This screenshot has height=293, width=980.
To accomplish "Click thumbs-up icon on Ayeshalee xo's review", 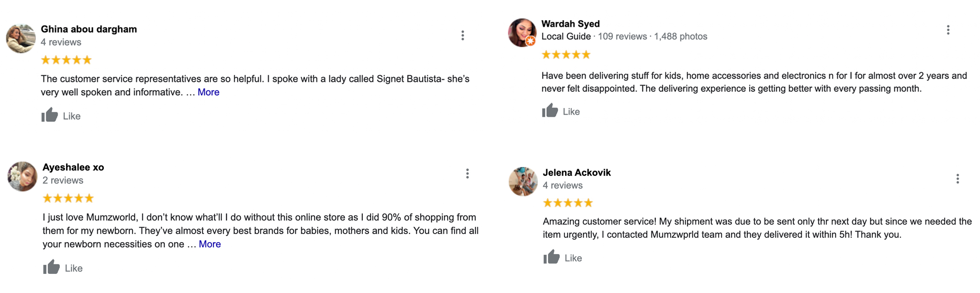I will click(x=52, y=267).
